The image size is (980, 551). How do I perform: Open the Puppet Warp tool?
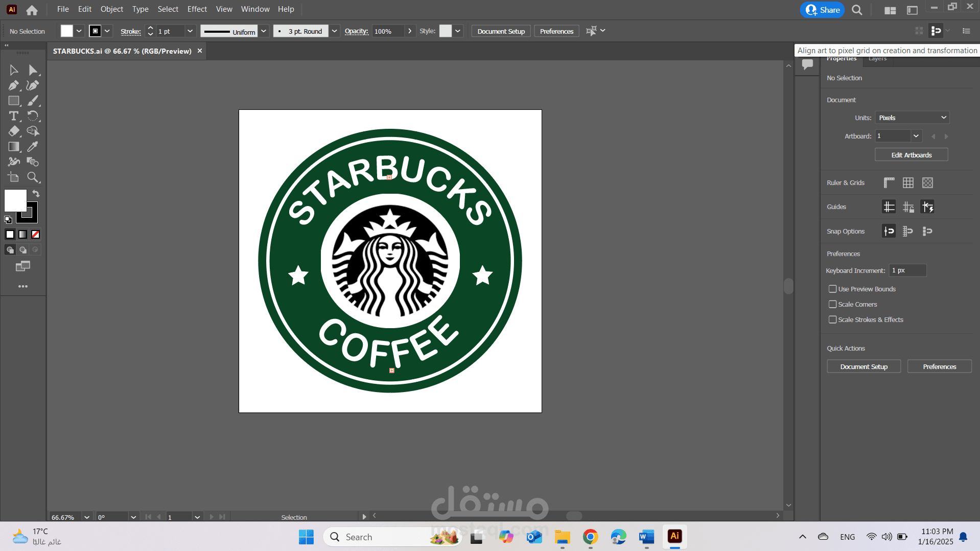click(14, 162)
